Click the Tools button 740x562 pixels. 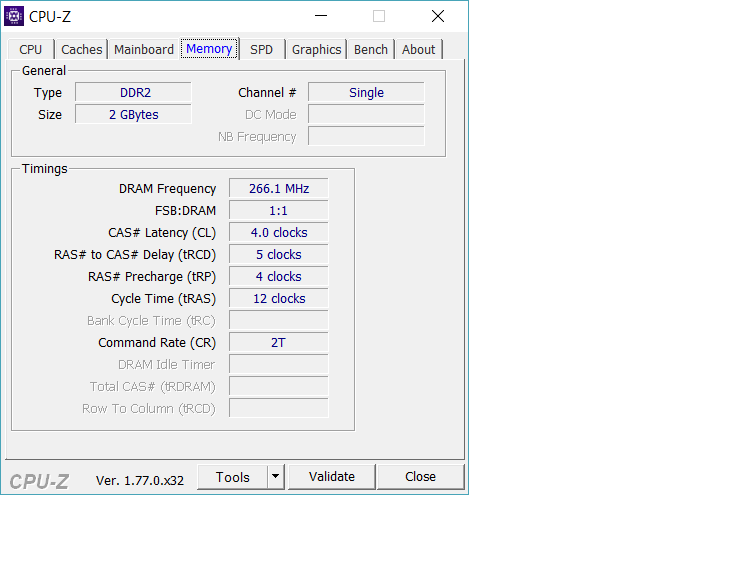pos(233,477)
